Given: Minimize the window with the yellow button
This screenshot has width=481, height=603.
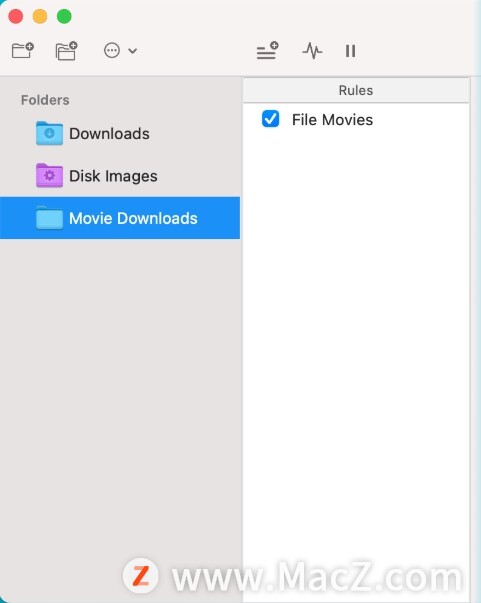Looking at the screenshot, I should coord(40,17).
